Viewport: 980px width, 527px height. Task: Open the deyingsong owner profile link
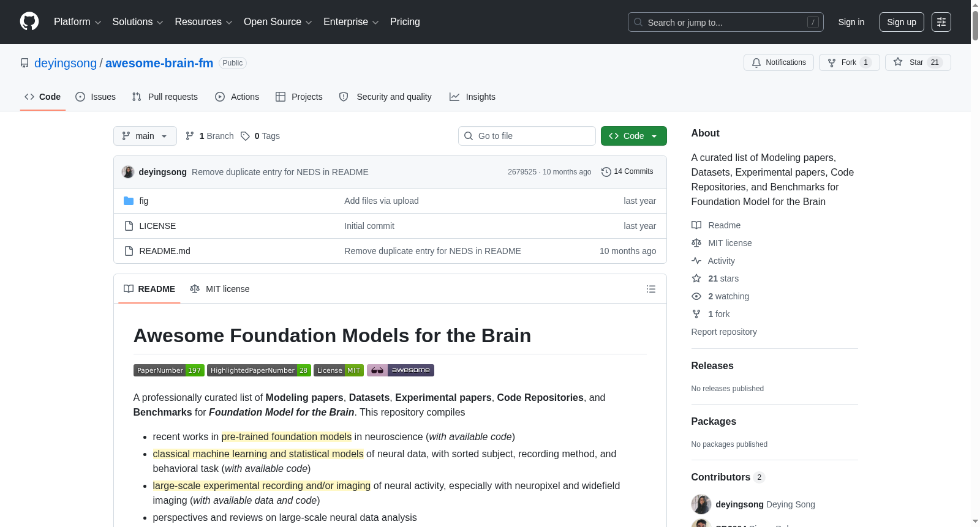point(66,63)
